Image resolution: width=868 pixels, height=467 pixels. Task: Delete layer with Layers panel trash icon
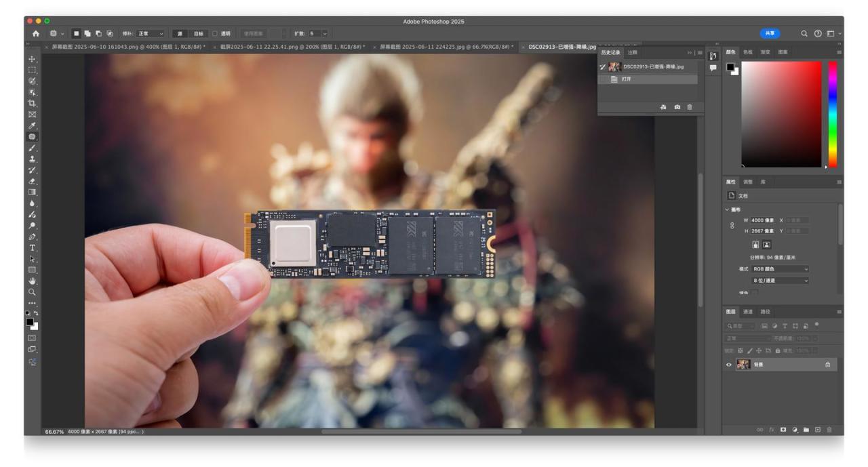(x=829, y=430)
